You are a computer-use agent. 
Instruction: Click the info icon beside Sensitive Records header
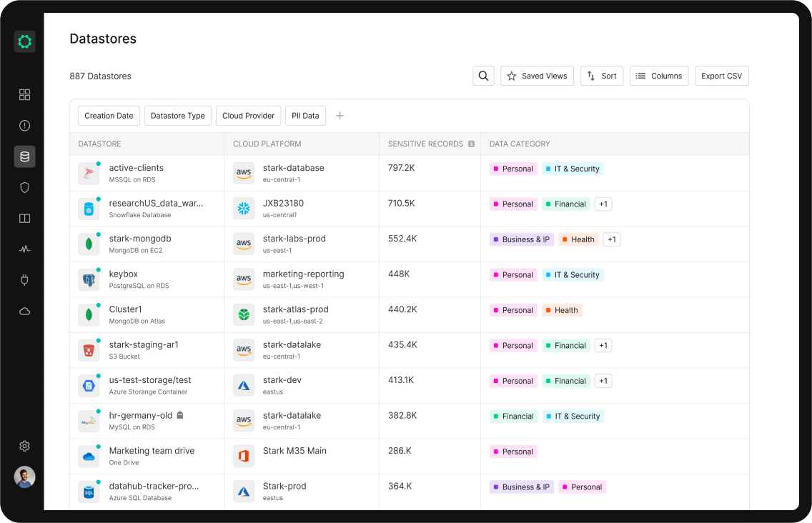tap(471, 144)
